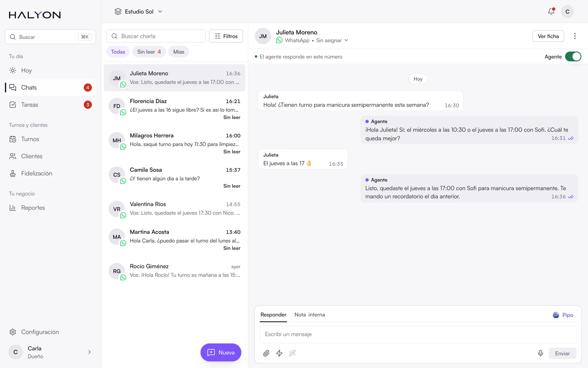This screenshot has height=368, width=588.
Task: Open Martina Acosta conversation
Action: pos(174,240)
